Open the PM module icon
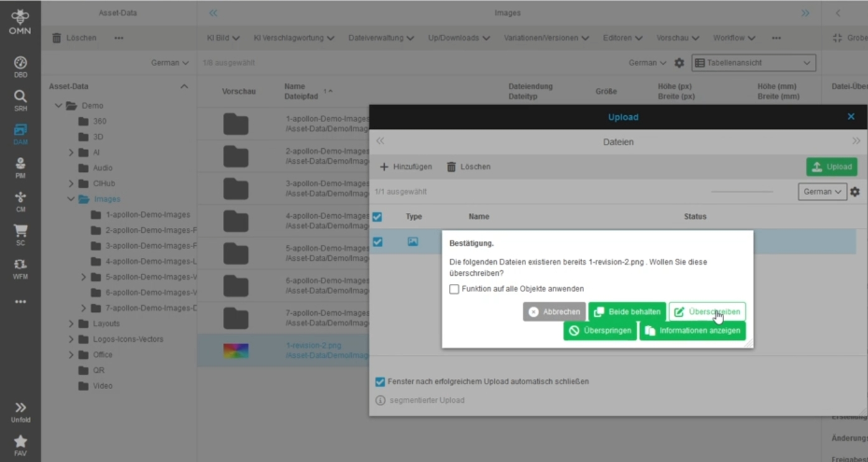The height and width of the screenshot is (462, 868). pos(21,167)
